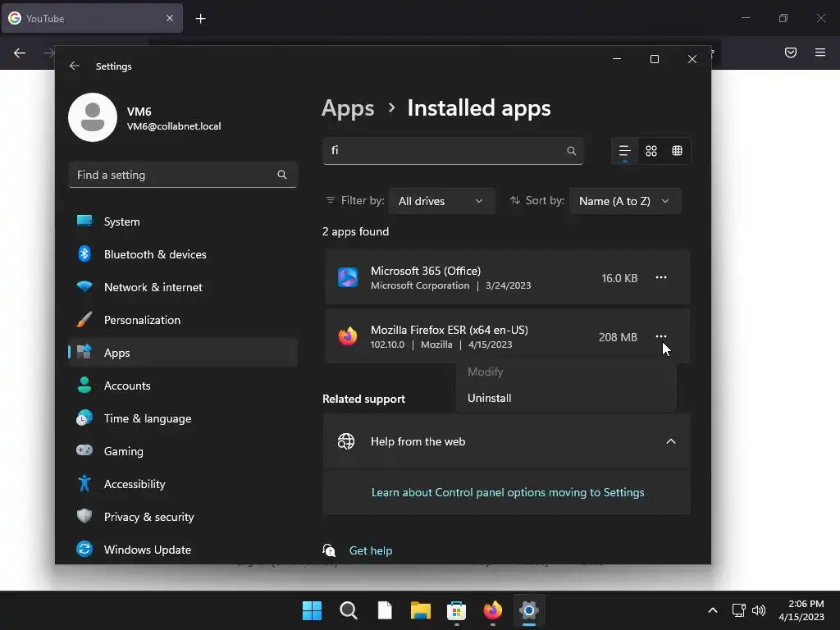Open more options for Microsoft 365 (Office)
Viewport: 840px width, 630px height.
661,277
